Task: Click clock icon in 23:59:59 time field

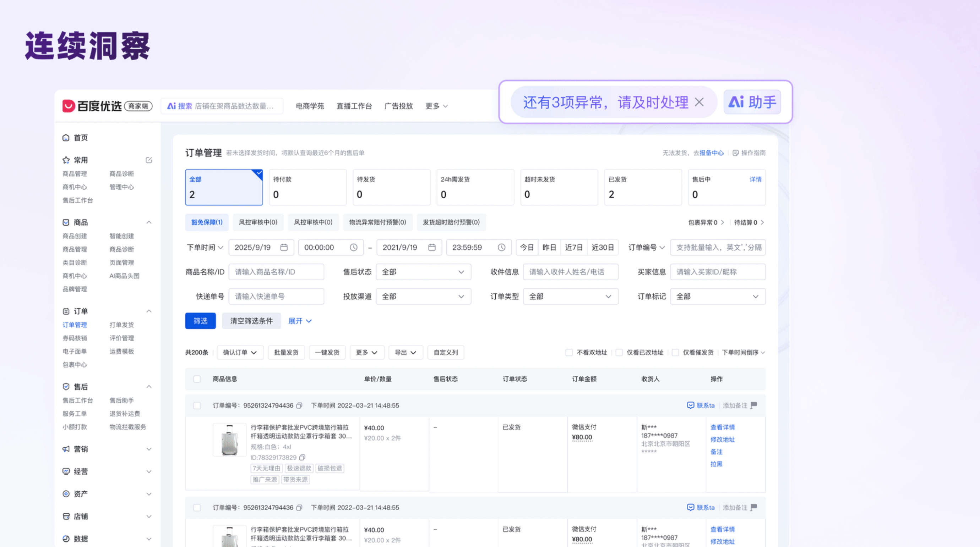Action: pyautogui.click(x=501, y=248)
